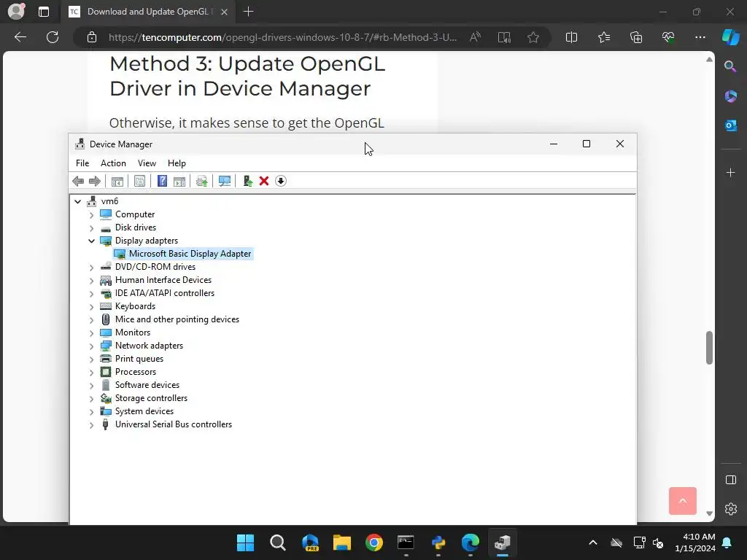Click the webpage vertical scrollbar thumb
This screenshot has height=560, width=747.
point(709,348)
